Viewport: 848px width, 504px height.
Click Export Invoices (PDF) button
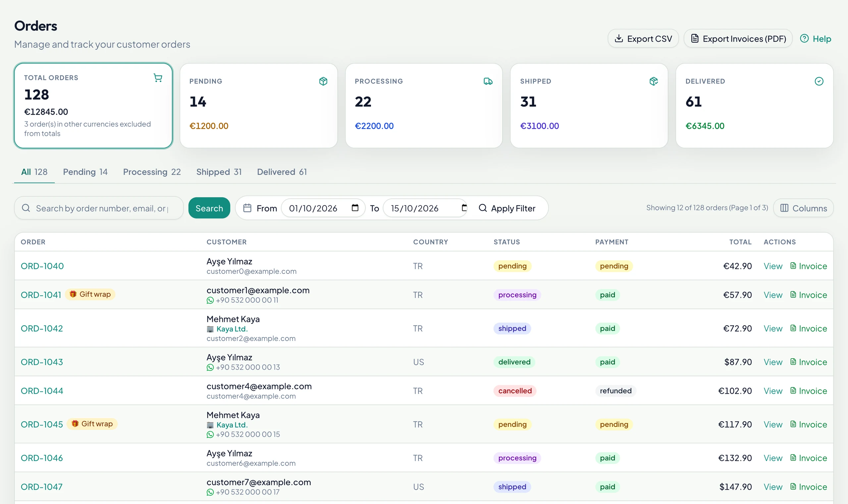pyautogui.click(x=738, y=39)
